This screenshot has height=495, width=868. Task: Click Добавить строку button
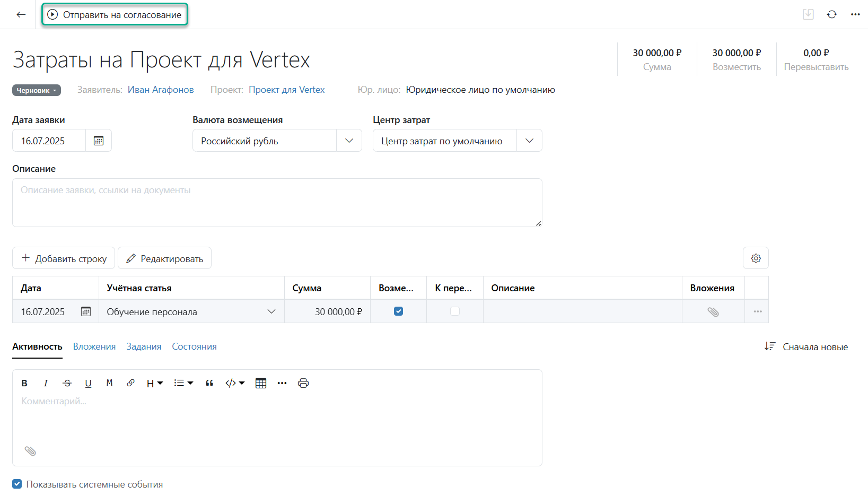pyautogui.click(x=64, y=258)
